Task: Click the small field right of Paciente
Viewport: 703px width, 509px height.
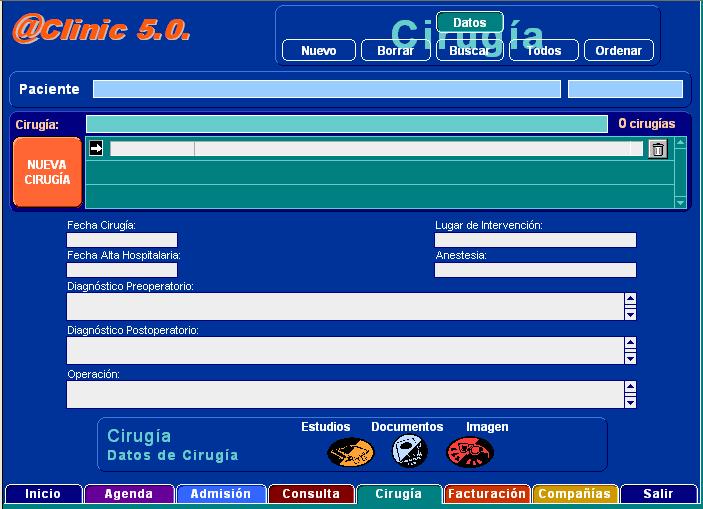Action: point(625,89)
